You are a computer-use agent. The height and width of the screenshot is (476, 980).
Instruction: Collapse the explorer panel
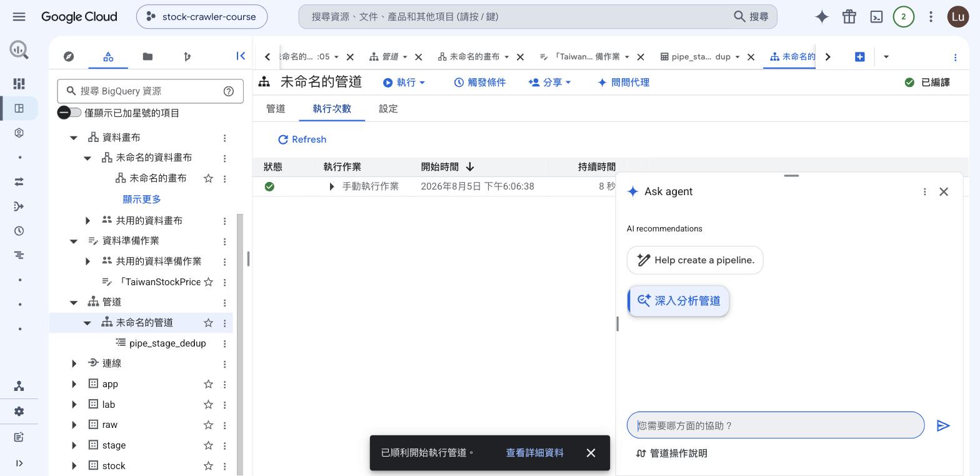tap(241, 56)
